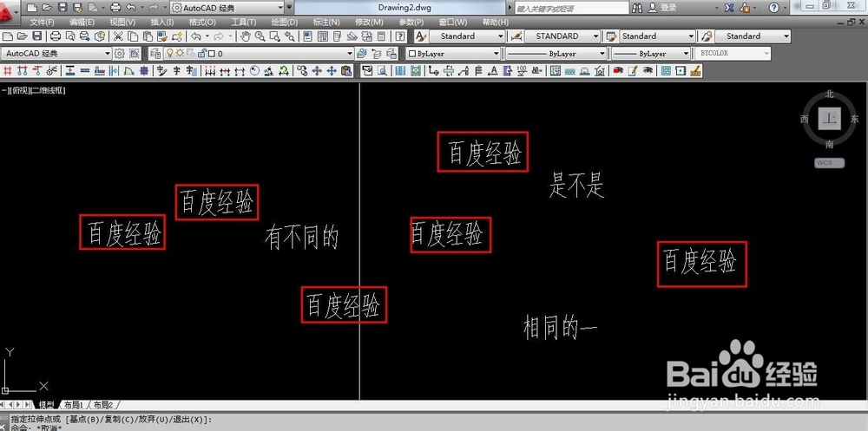Screen dimensions: 868x431
Task: Click the Workspace Settings gear icon
Action: [119, 54]
